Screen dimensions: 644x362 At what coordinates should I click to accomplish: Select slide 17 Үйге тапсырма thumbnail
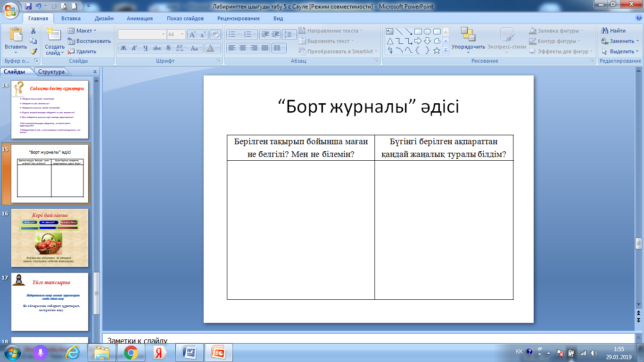click(x=50, y=302)
